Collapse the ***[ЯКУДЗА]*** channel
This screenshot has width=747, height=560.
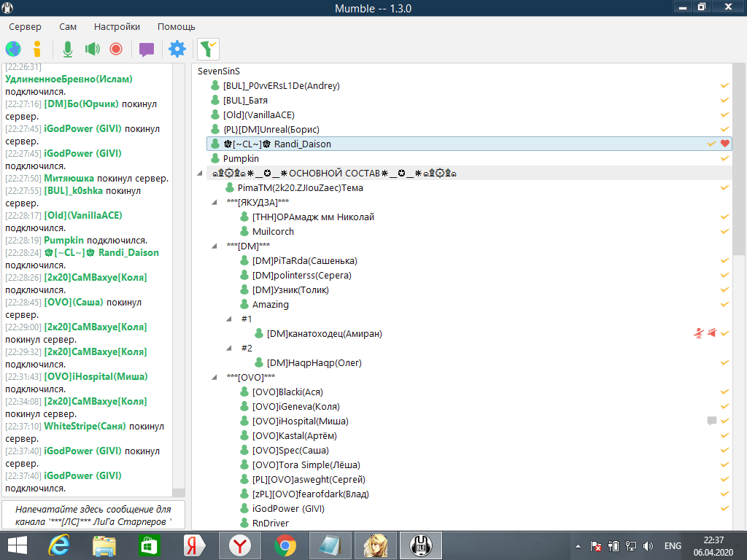tap(215, 203)
